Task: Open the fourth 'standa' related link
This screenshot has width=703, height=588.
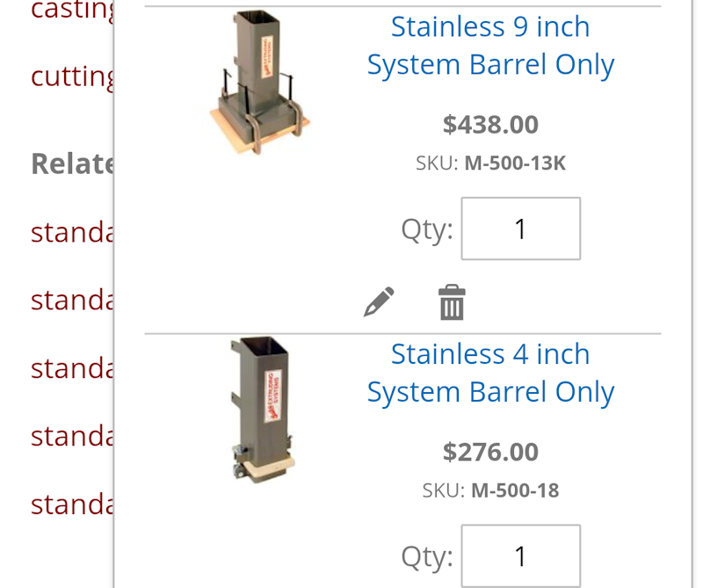Action: coord(72,436)
